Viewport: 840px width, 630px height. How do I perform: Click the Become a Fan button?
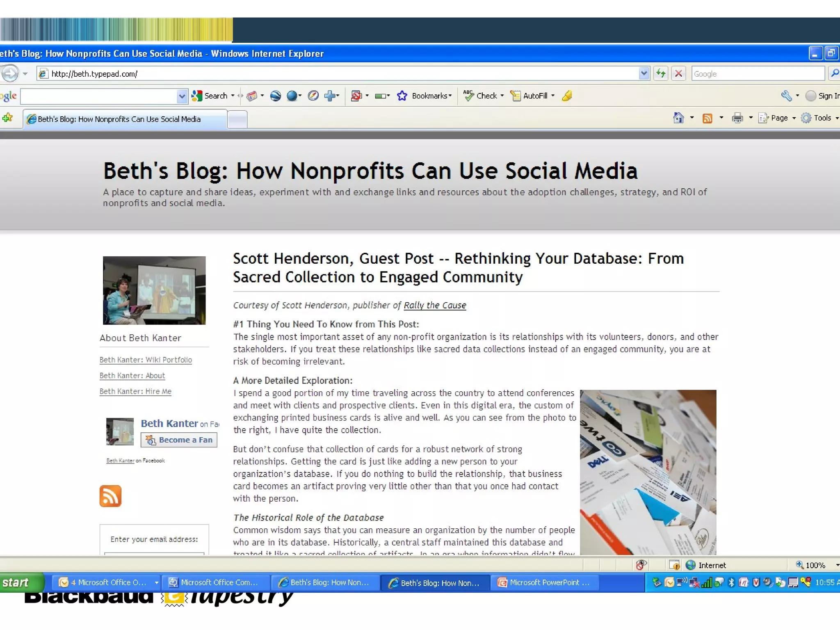[179, 440]
